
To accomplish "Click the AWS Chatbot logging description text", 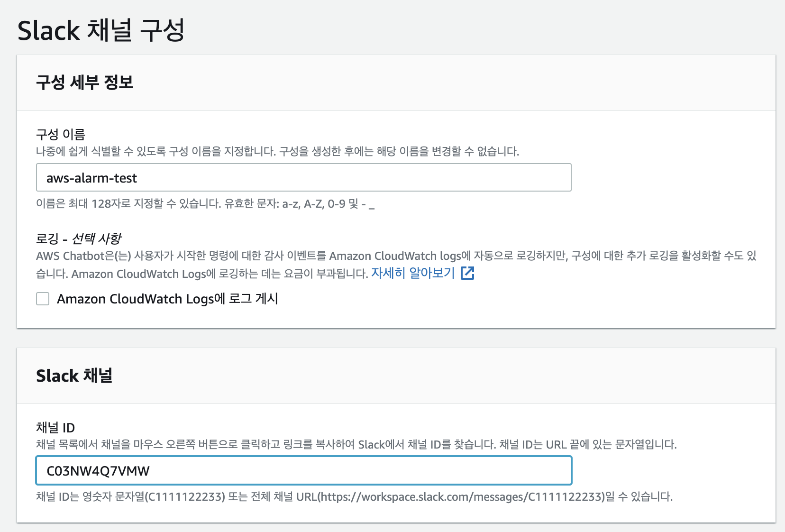I will [x=396, y=265].
